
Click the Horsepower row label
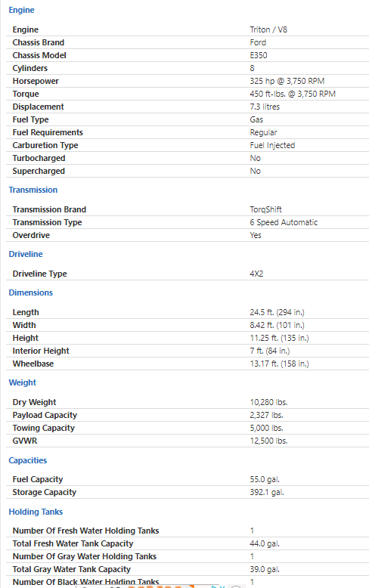(36, 81)
